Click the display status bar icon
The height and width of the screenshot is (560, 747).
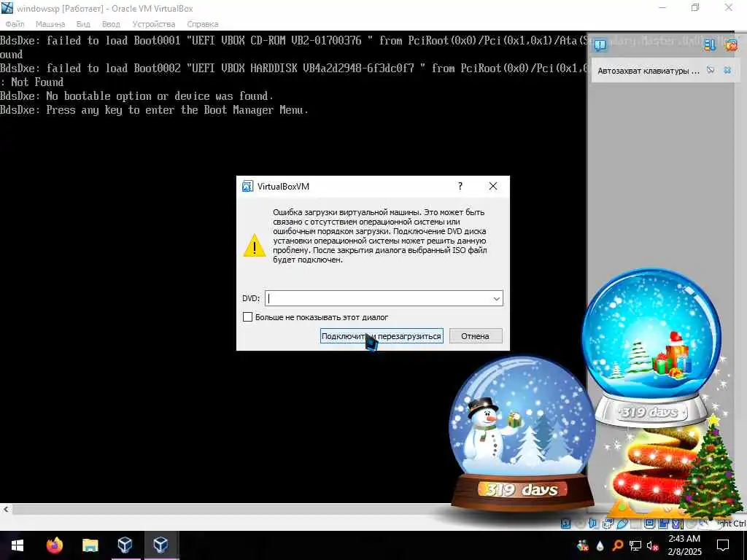649,524
